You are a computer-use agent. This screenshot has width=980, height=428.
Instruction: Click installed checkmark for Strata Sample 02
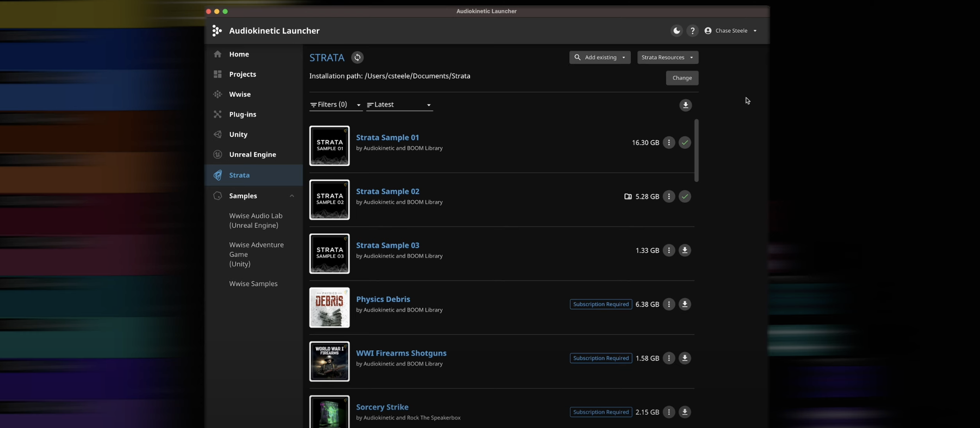coord(685,196)
